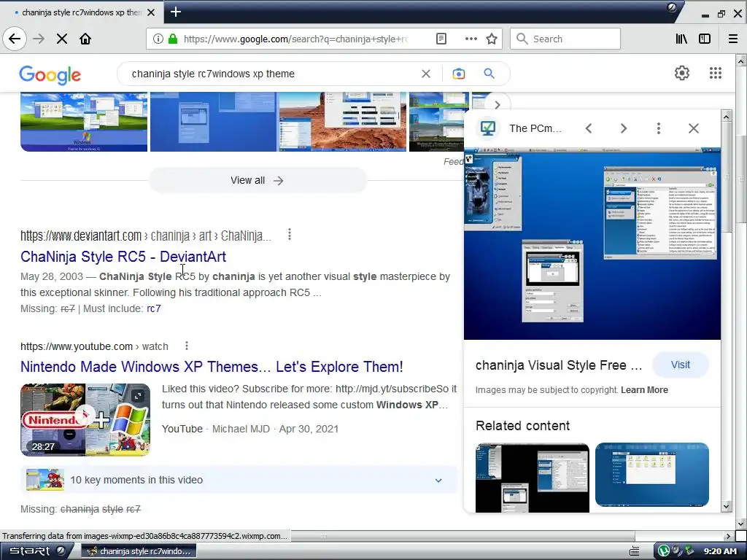Click the horizontal scrollbar right arrow

tap(728, 536)
